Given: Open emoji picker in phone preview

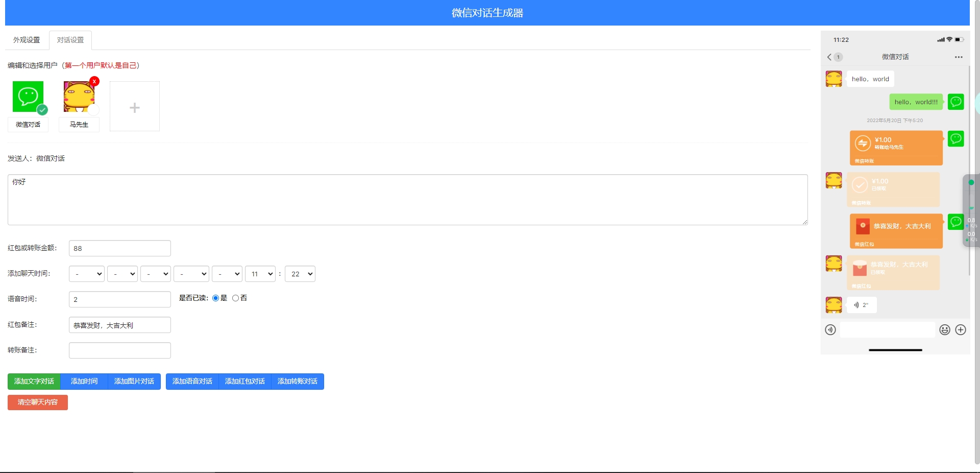Looking at the screenshot, I should click(x=945, y=330).
